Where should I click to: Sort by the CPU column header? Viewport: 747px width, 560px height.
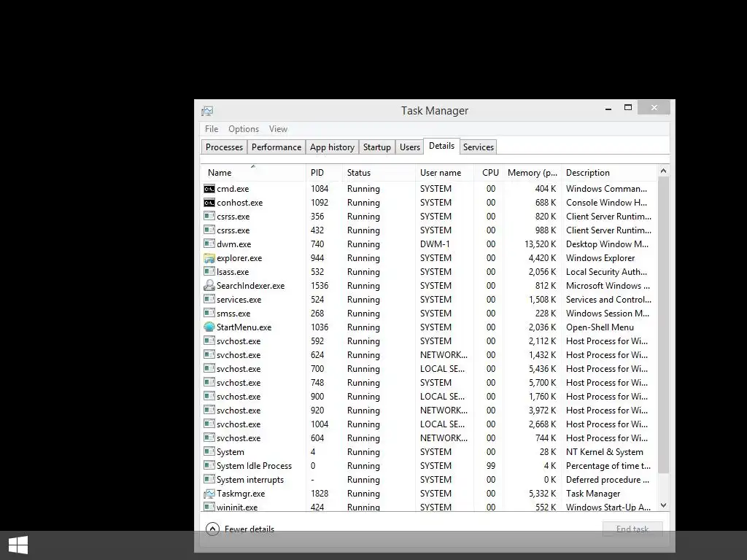(489, 172)
